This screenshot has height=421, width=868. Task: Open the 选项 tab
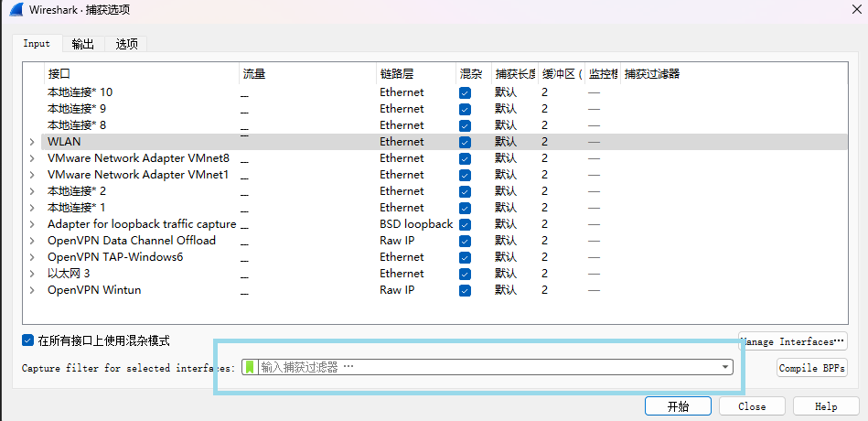[126, 44]
